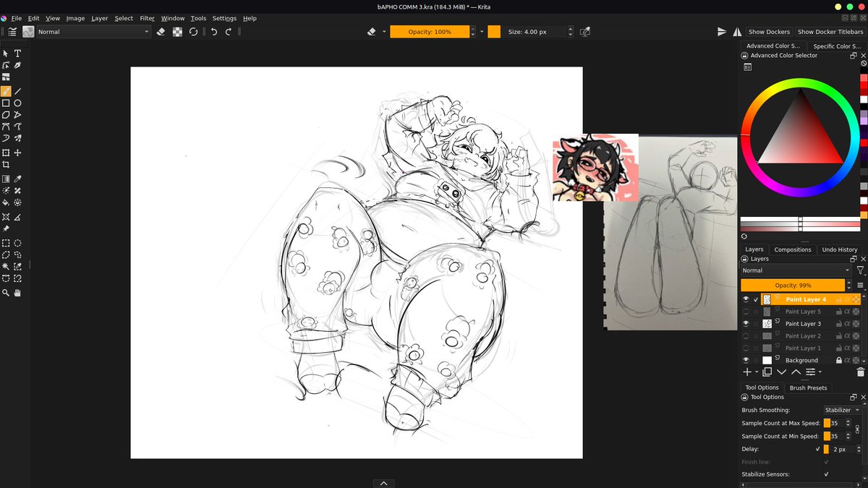Select the Zoom magnifier tool
Viewport: 868px width, 488px height.
[x=6, y=293]
